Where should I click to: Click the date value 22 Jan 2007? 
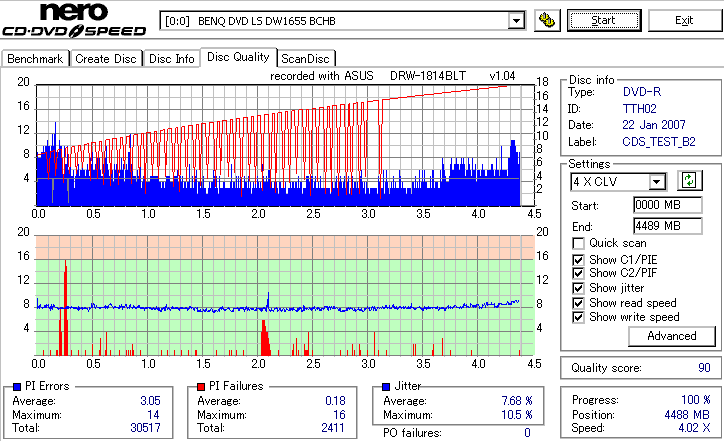click(x=654, y=125)
